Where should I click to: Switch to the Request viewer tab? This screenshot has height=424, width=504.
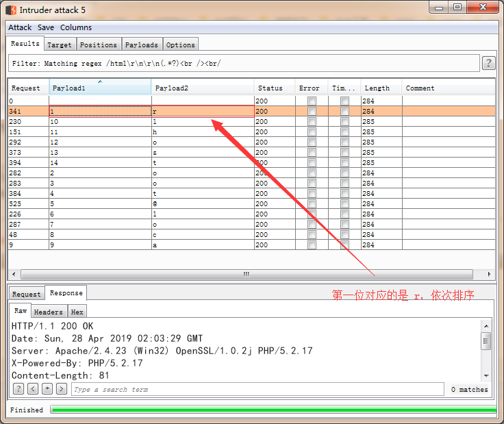tap(26, 294)
